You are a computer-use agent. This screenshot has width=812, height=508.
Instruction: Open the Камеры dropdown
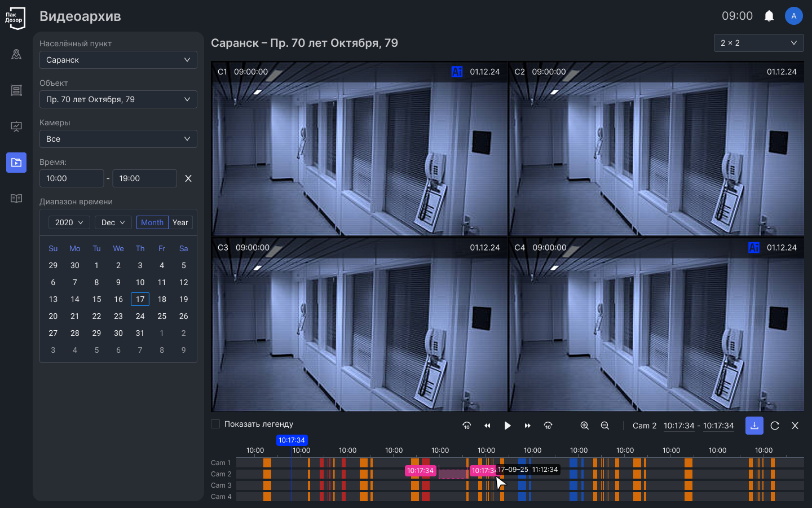[x=118, y=139]
